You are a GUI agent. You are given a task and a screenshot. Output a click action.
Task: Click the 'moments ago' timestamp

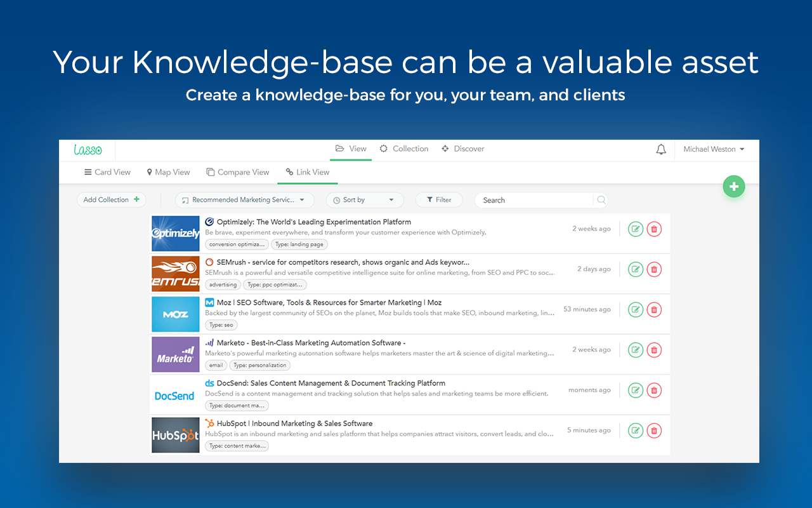[589, 390]
